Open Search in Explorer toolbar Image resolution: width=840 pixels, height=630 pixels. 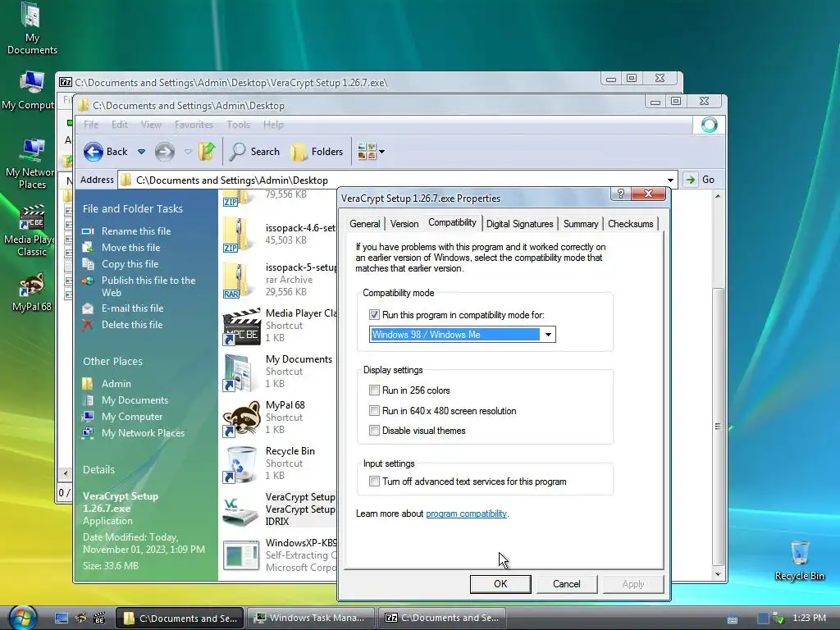pyautogui.click(x=254, y=152)
